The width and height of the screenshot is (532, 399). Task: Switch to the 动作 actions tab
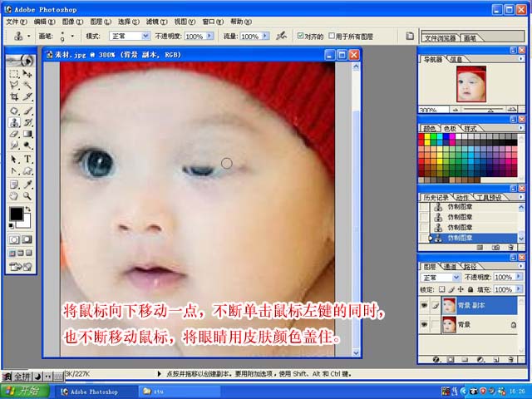click(x=462, y=197)
